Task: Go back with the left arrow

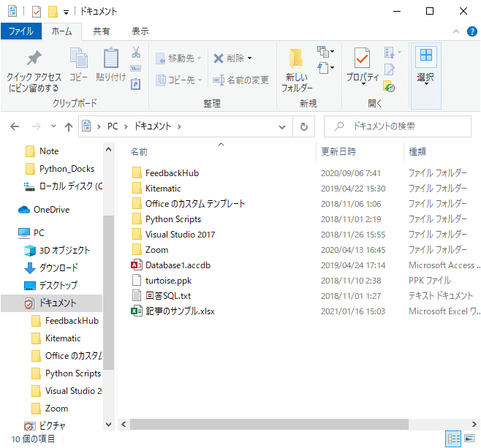Action: click(15, 126)
